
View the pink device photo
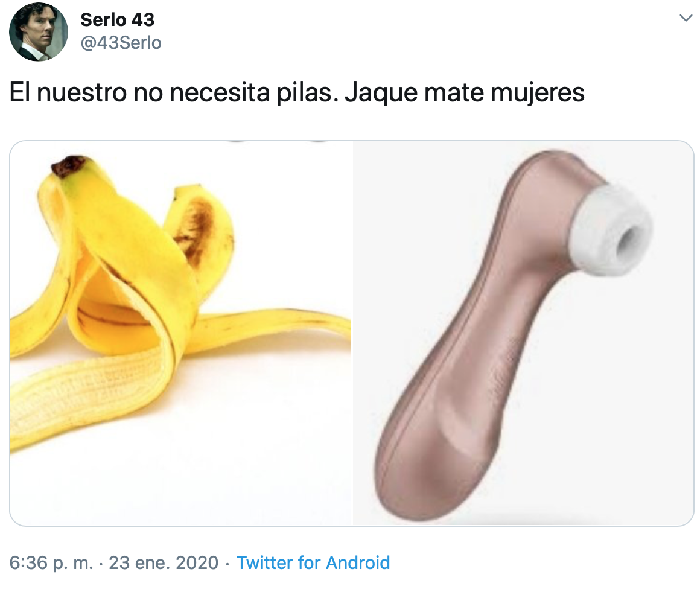[523, 333]
